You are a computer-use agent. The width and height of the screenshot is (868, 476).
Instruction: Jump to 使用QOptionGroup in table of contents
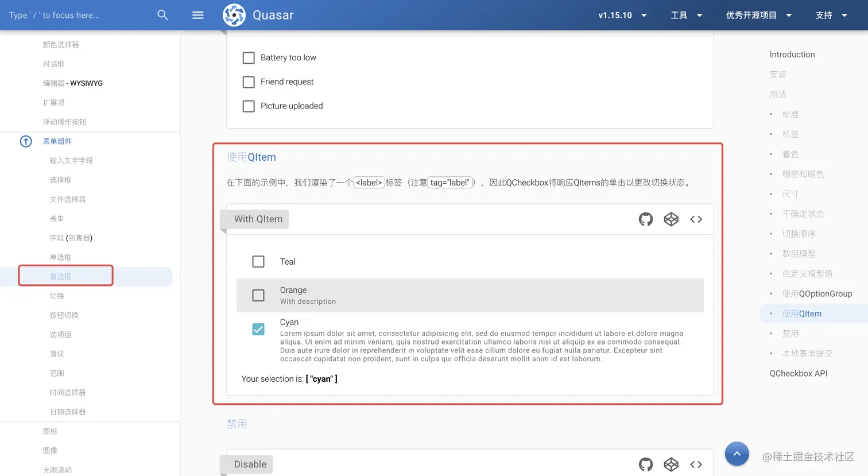pos(817,294)
